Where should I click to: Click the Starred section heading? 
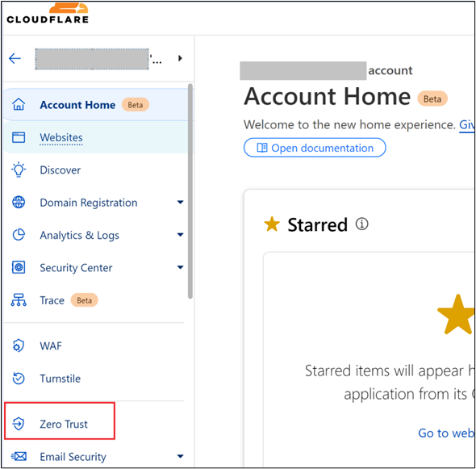coord(318,224)
